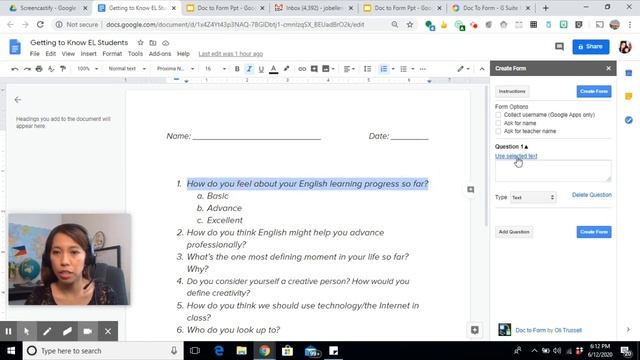Click the Explore icon at bottom right
This screenshot has width=640, height=360.
pos(474,330)
